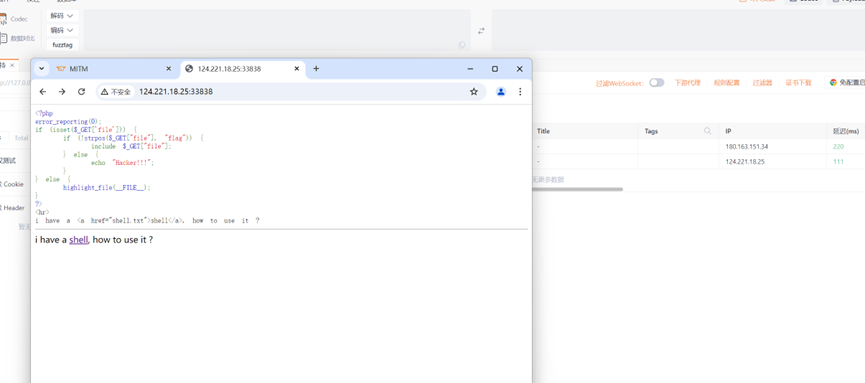865x383 pixels.
Task: Open the 过滤器 option
Action: [x=762, y=83]
